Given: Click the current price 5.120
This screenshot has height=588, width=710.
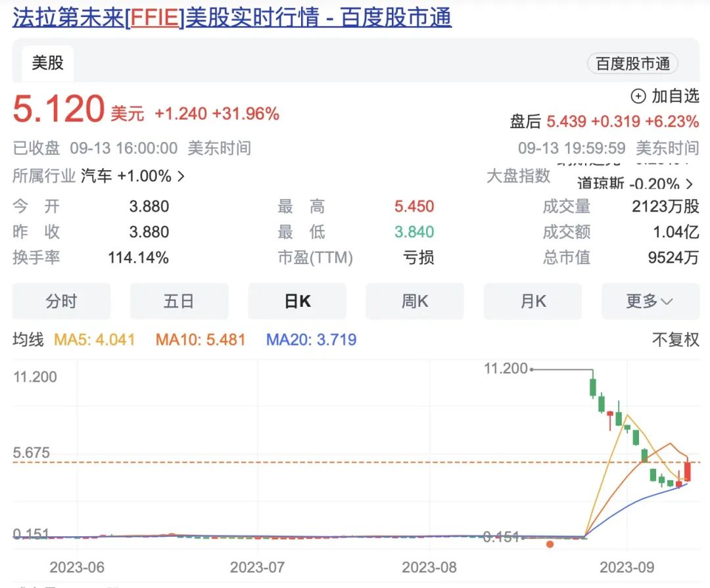Looking at the screenshot, I should [59, 109].
